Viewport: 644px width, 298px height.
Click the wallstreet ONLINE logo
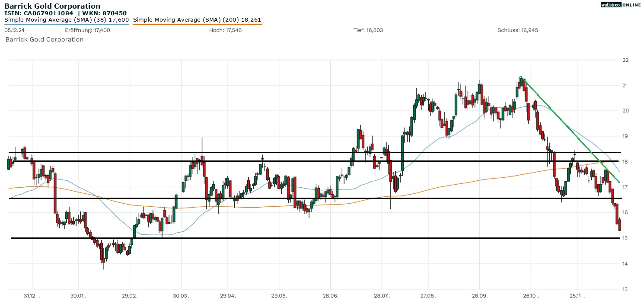pyautogui.click(x=621, y=5)
